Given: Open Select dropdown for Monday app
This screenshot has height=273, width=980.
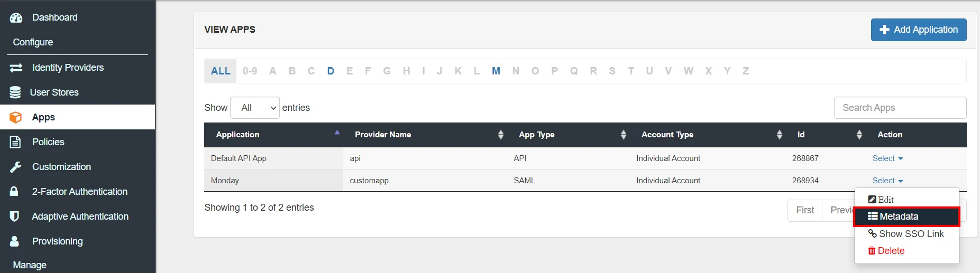Looking at the screenshot, I should pyautogui.click(x=887, y=181).
